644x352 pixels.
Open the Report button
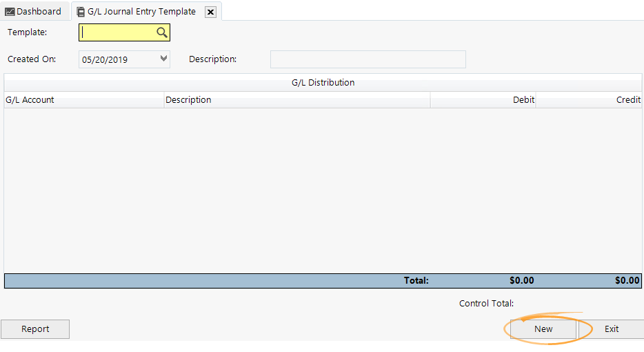[x=35, y=329]
